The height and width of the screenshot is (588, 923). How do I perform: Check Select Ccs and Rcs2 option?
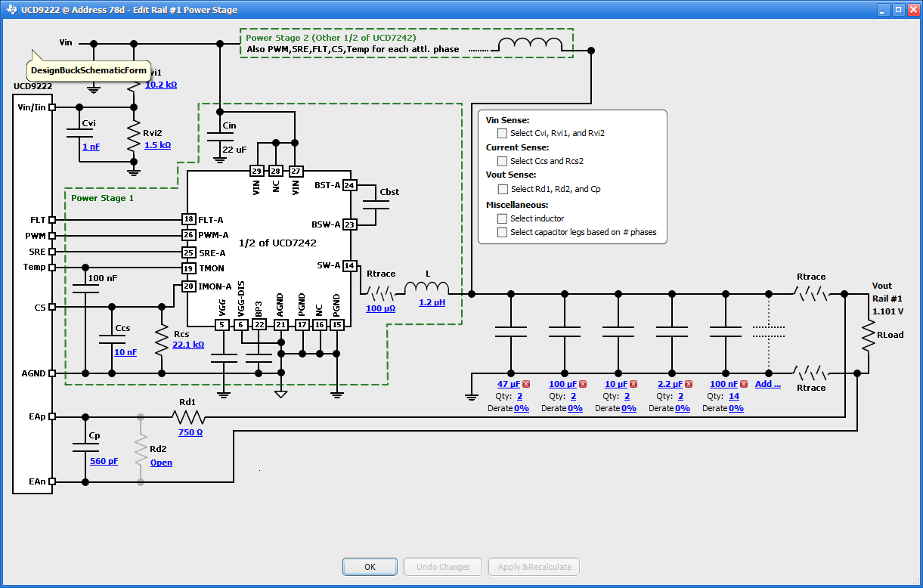[x=502, y=161]
